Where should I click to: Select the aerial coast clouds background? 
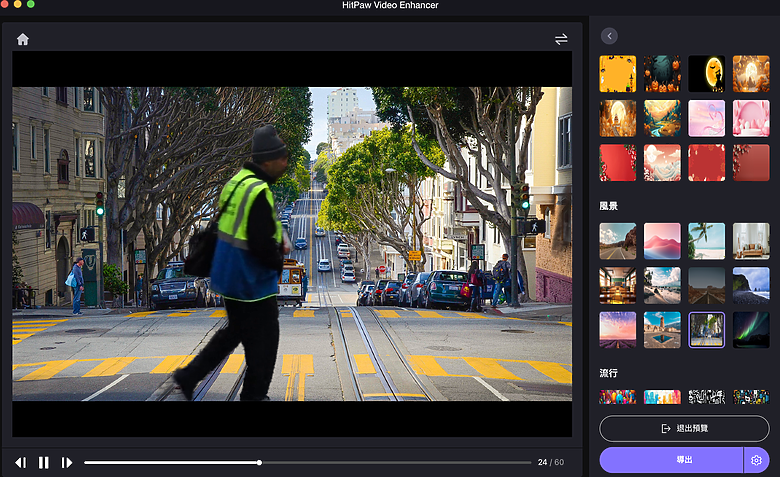click(x=662, y=286)
